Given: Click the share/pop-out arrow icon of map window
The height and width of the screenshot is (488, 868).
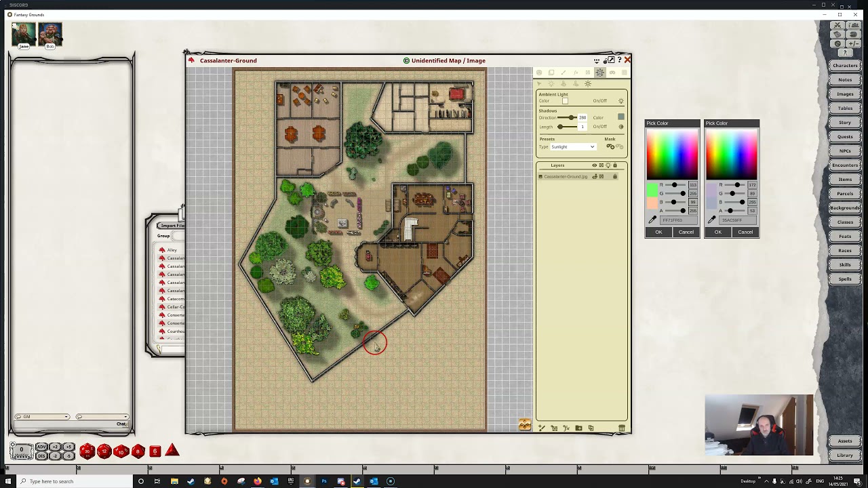Looking at the screenshot, I should pyautogui.click(x=611, y=60).
